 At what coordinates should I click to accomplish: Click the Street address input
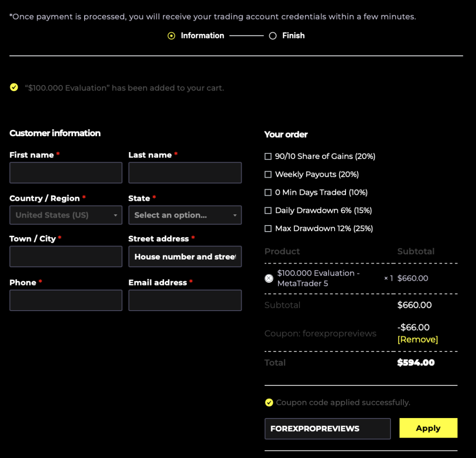click(x=185, y=257)
